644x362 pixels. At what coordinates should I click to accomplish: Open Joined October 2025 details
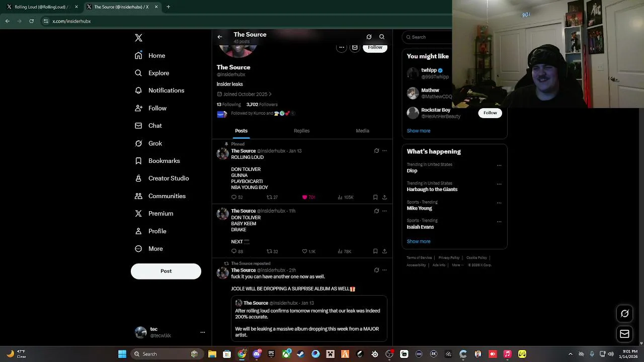(x=245, y=94)
